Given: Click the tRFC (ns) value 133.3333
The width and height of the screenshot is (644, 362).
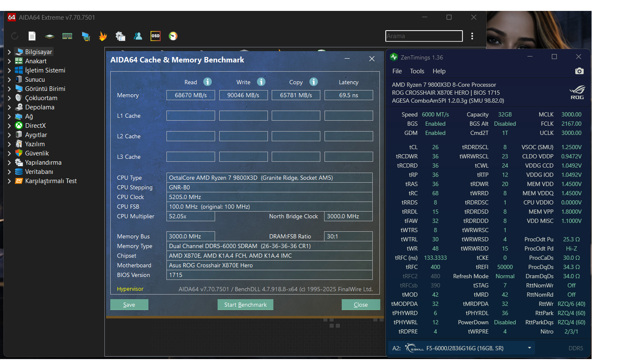Looking at the screenshot, I should pos(435,258).
